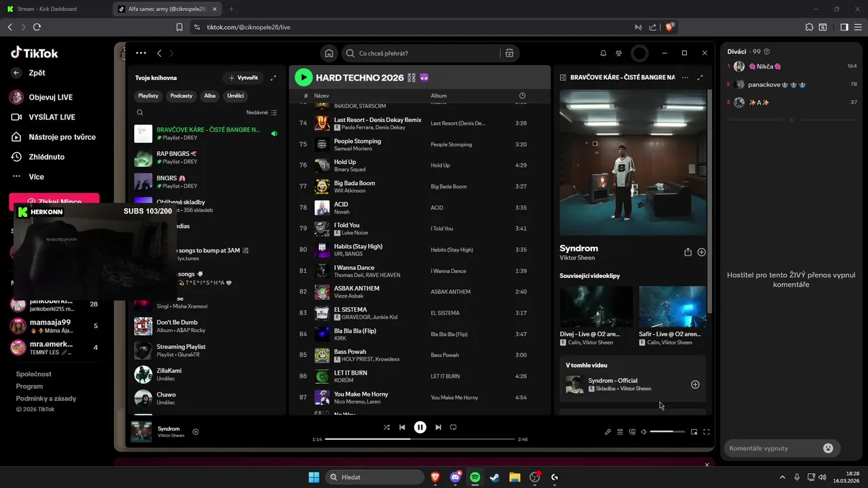868x488 pixels.
Task: Open Windows Start menu
Action: coord(314,477)
